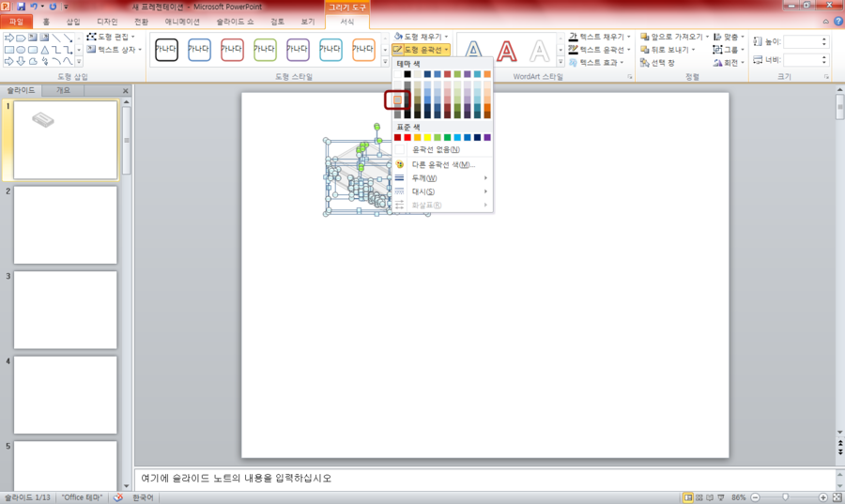Click zoom in plus button
Screen dimensions: 845x504
point(822,497)
